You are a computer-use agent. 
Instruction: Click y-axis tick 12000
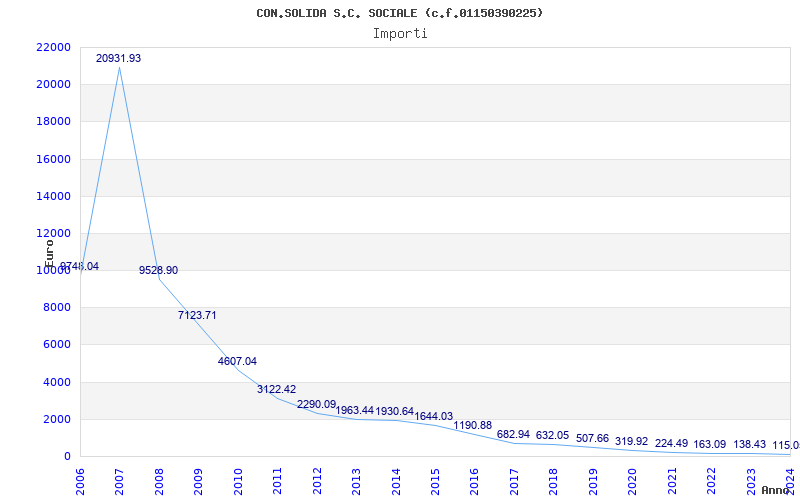[x=54, y=234]
